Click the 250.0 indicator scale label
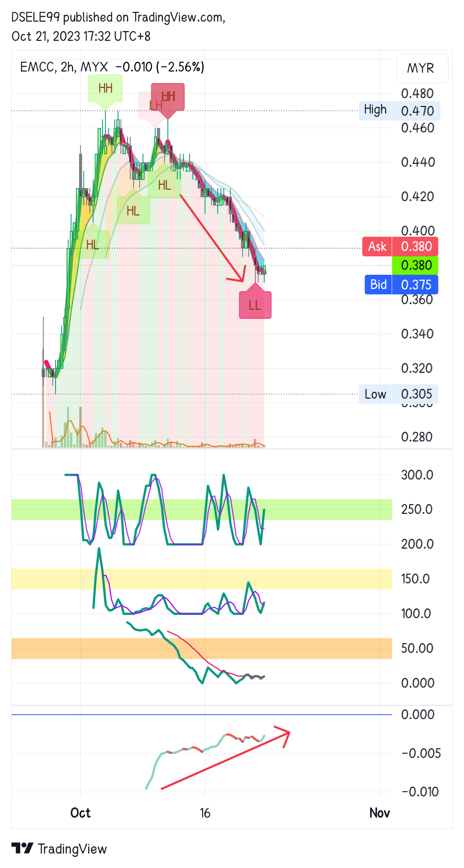This screenshot has height=868, width=464. tap(417, 509)
